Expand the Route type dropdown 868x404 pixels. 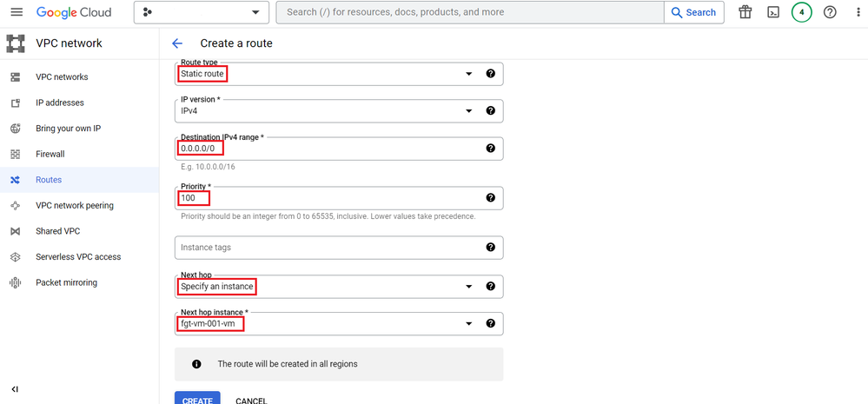coord(469,74)
